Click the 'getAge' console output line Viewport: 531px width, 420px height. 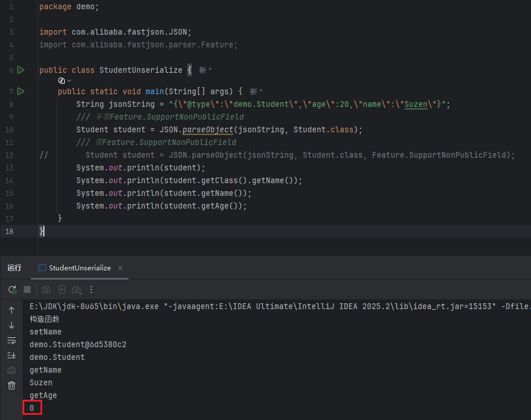pos(43,395)
